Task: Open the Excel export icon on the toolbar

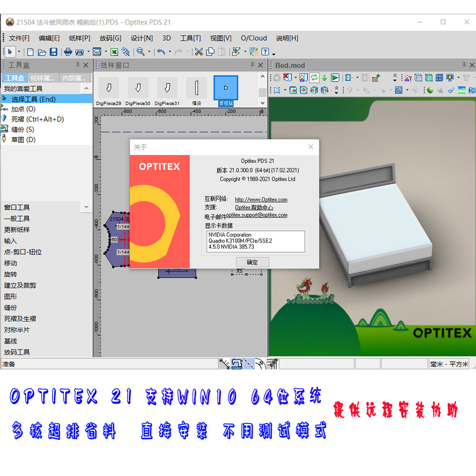Action: tap(114, 52)
